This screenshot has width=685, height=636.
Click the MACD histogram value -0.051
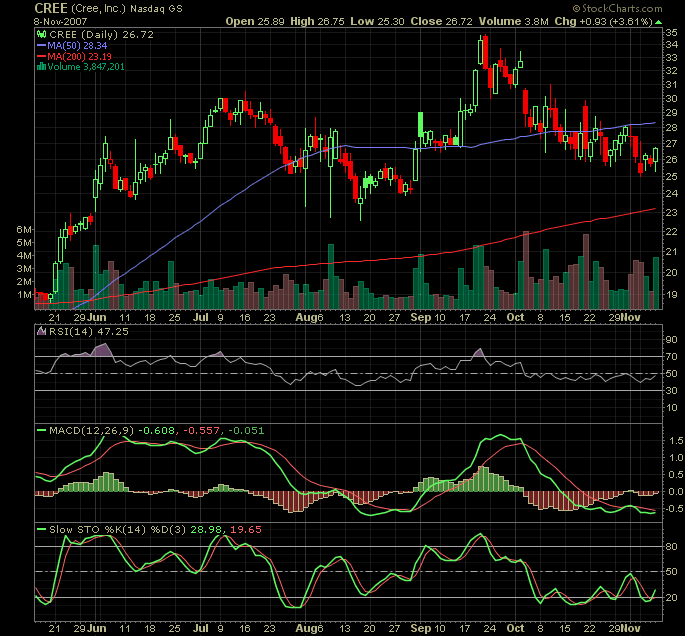point(246,431)
